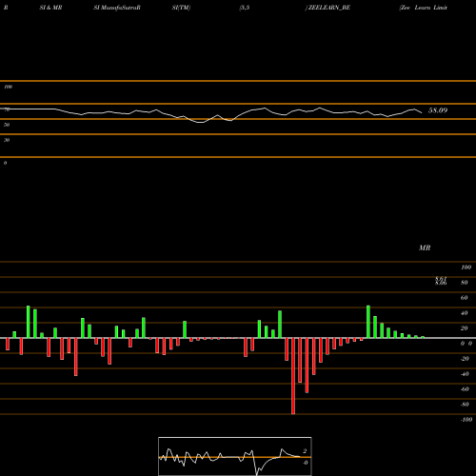Click the 70 level label on RSI axis
Screen dimensions: 476x476
[x=7, y=109]
